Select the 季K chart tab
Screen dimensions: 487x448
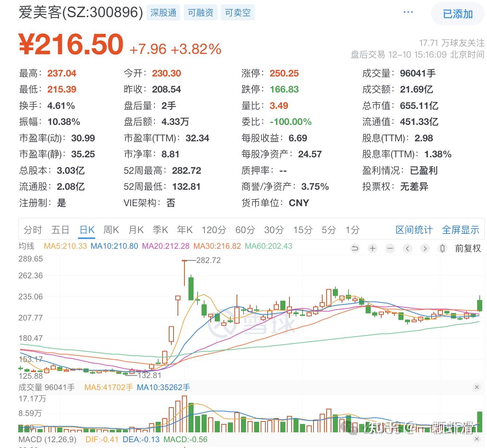(x=160, y=230)
